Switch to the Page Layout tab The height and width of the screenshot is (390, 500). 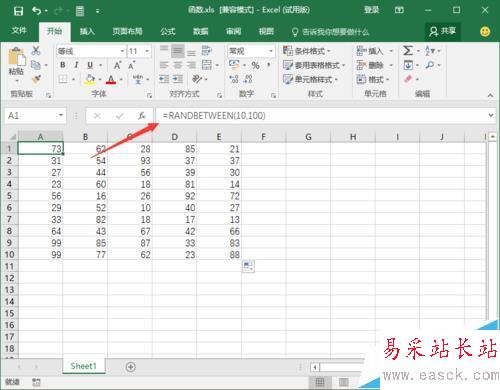127,31
